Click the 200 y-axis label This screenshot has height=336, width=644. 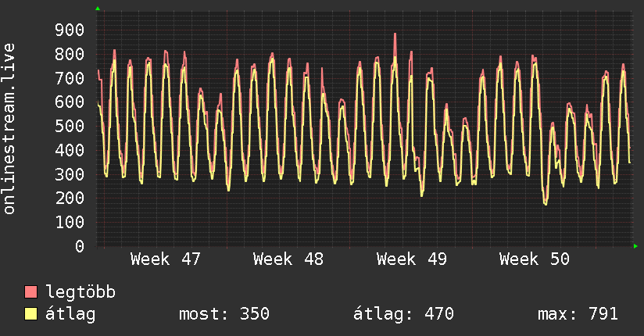click(x=70, y=198)
